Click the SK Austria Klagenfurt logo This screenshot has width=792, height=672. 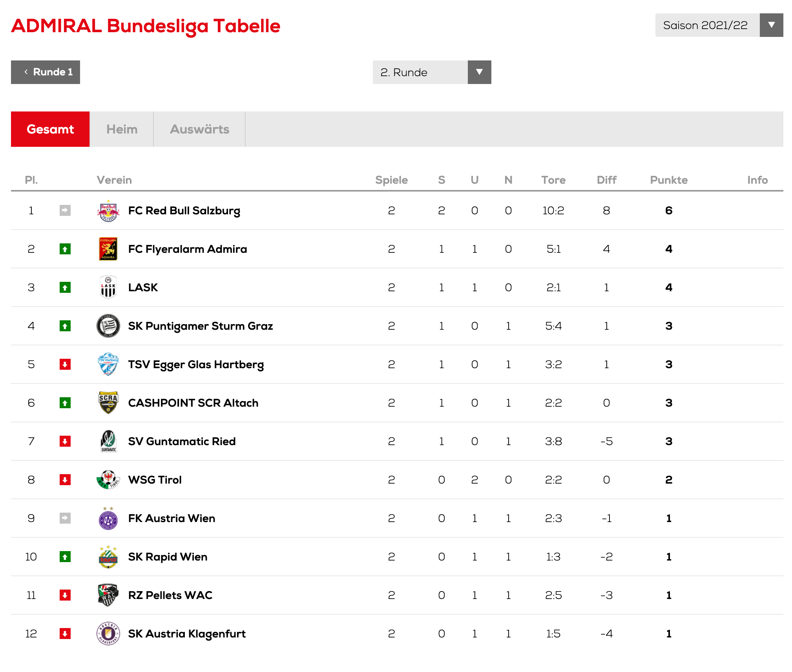[x=108, y=634]
